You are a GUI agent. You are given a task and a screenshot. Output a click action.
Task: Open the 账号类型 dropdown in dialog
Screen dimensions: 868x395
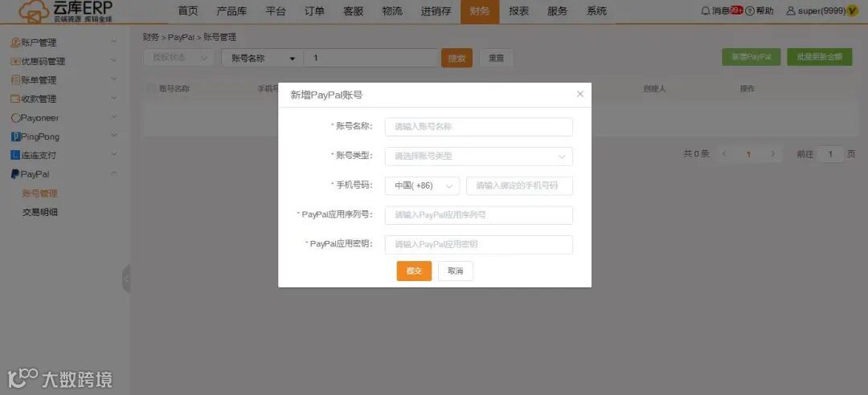point(479,157)
